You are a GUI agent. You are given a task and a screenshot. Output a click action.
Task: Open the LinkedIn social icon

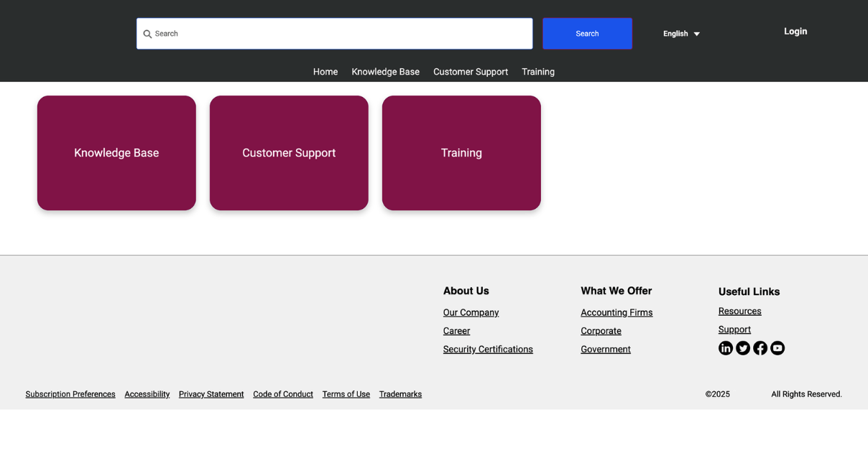(726, 348)
